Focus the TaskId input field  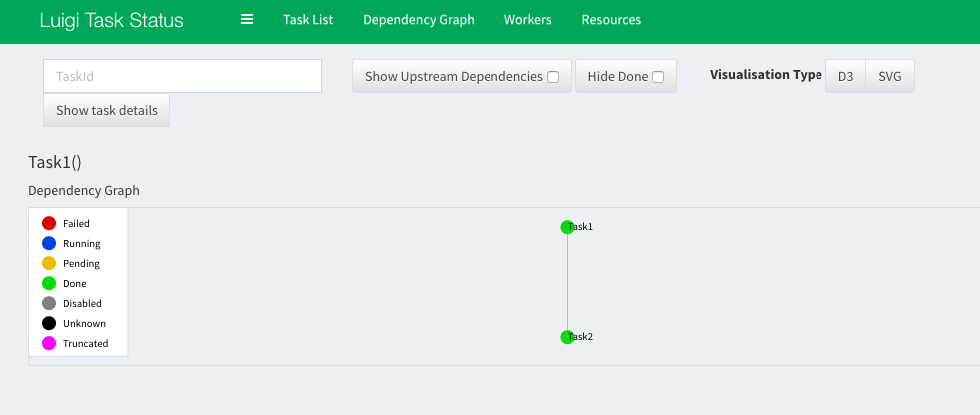[x=182, y=76]
